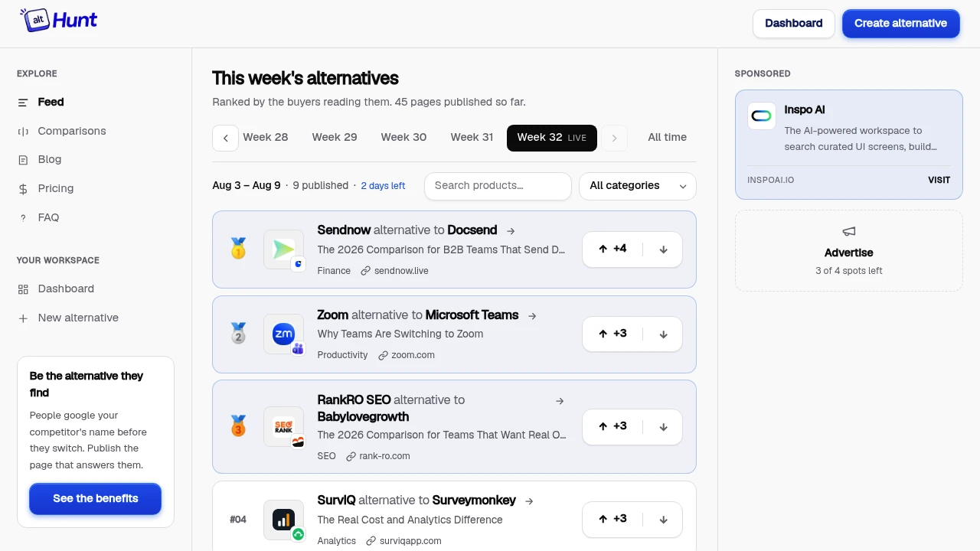The width and height of the screenshot is (980, 551).
Task: Click the Feed list icon in sidebar
Action: click(x=23, y=103)
